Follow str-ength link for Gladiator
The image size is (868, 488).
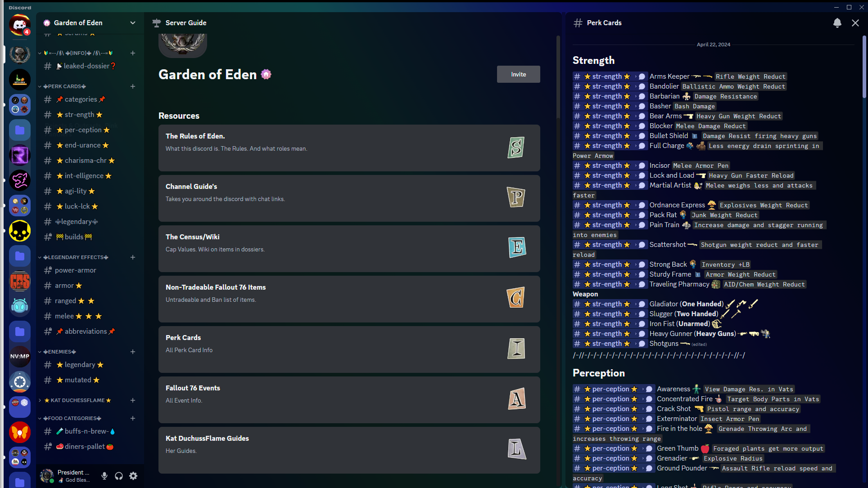pos(610,304)
